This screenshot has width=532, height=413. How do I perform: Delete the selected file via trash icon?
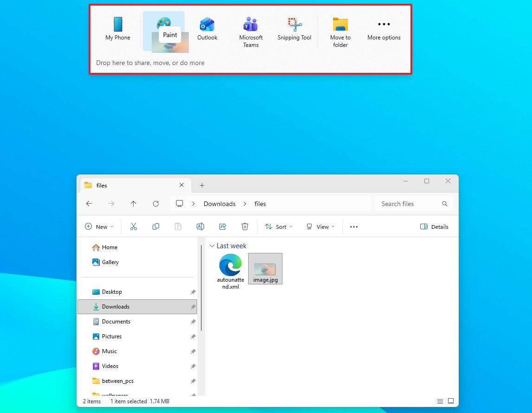[x=245, y=226]
